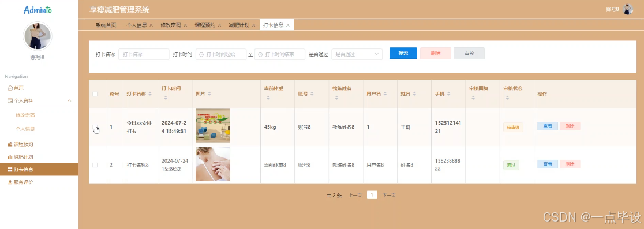
Task: Go to 上一页 in pagination
Action: (355, 196)
